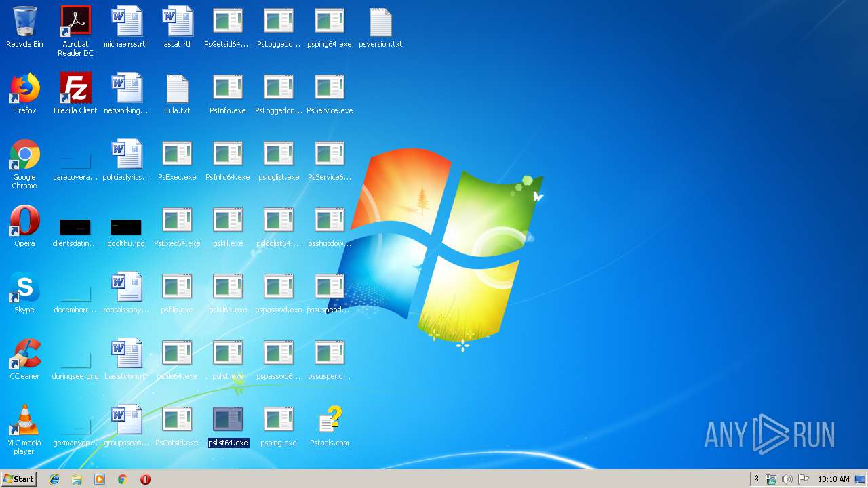Open Internet Explorer from taskbar

coord(54,479)
